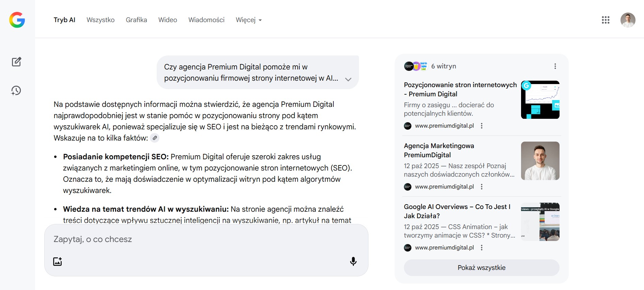Expand the collapsed user question
Image resolution: width=644 pixels, height=290 pixels.
(348, 79)
